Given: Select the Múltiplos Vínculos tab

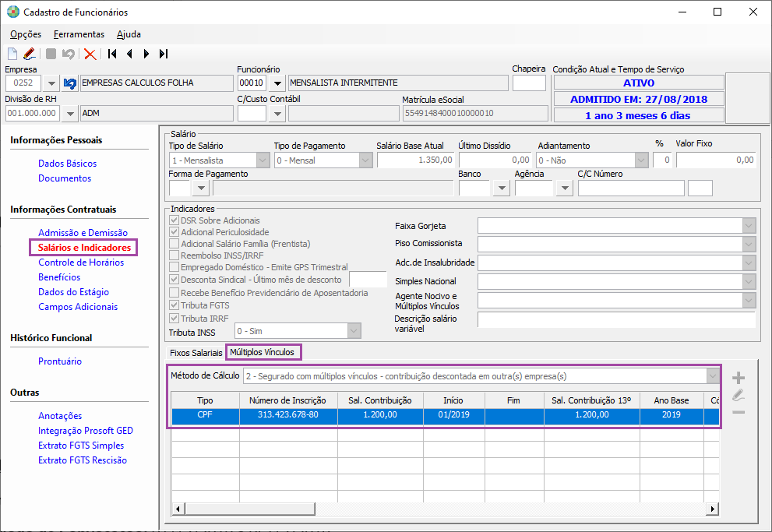Looking at the screenshot, I should (262, 352).
